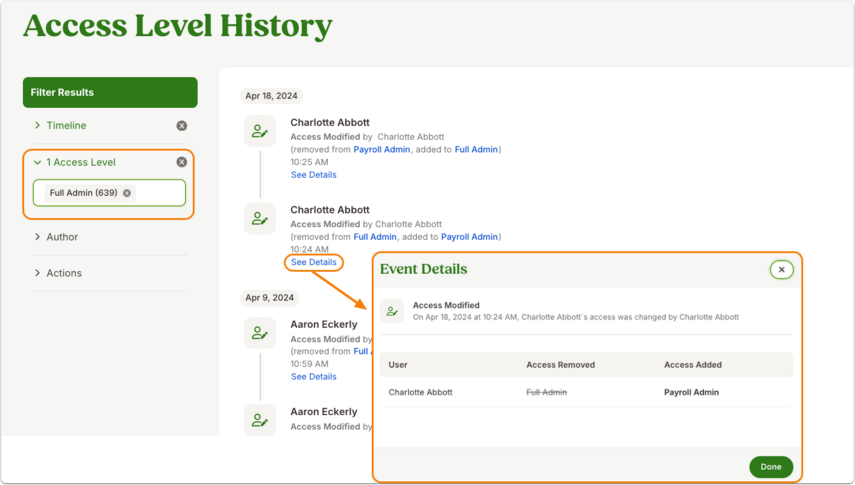Image resolution: width=855 pixels, height=485 pixels.
Task: Clear the 1 Access Level filter x icon
Action: (182, 162)
